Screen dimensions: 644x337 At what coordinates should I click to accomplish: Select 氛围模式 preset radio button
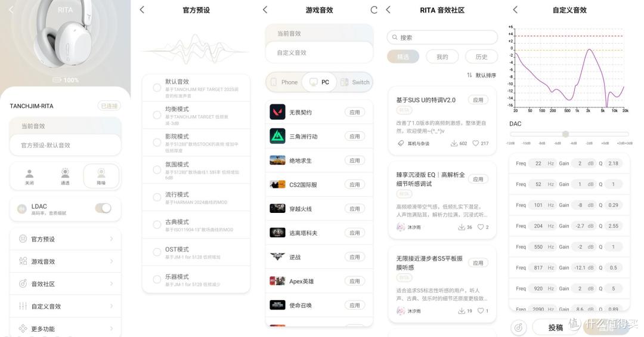coord(157,170)
